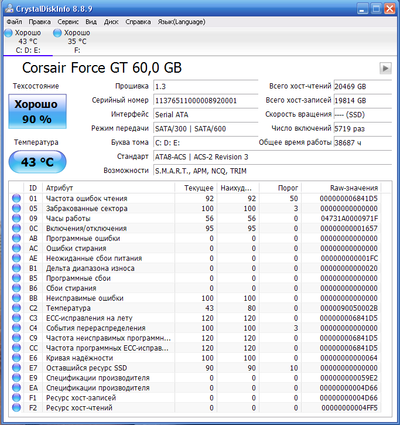Select the Частота ошибок чтения attribute name
Screen dimensions: 400x425
click(87, 198)
